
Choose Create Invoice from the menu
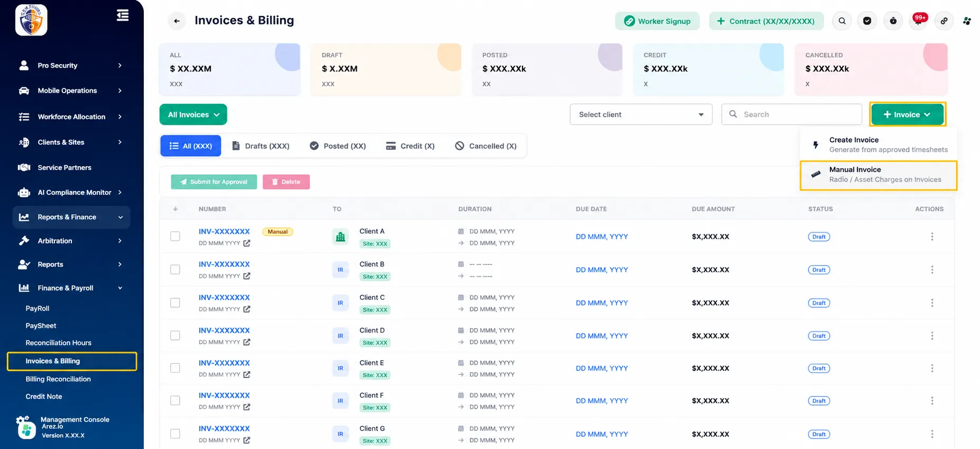coord(878,145)
